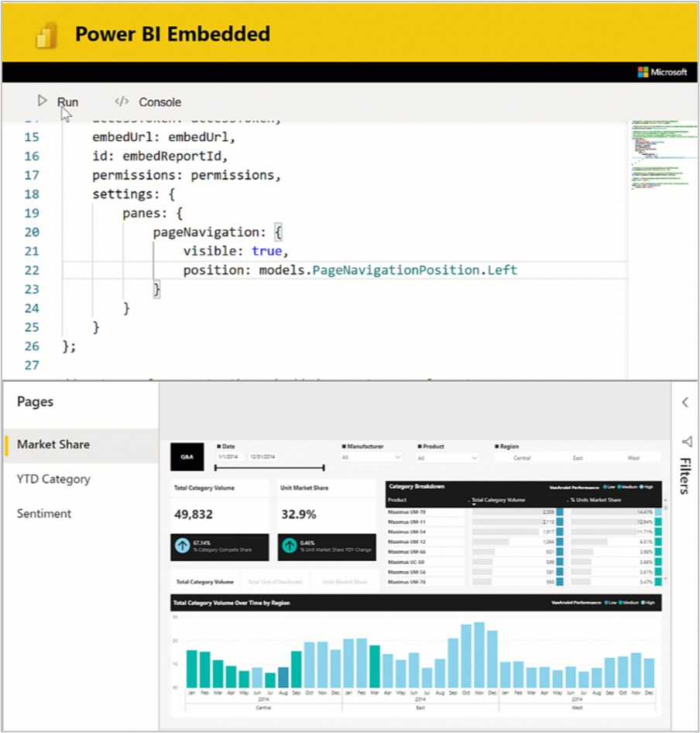Sort by the Product column header
This screenshot has height=733, width=700.
pyautogui.click(x=397, y=500)
